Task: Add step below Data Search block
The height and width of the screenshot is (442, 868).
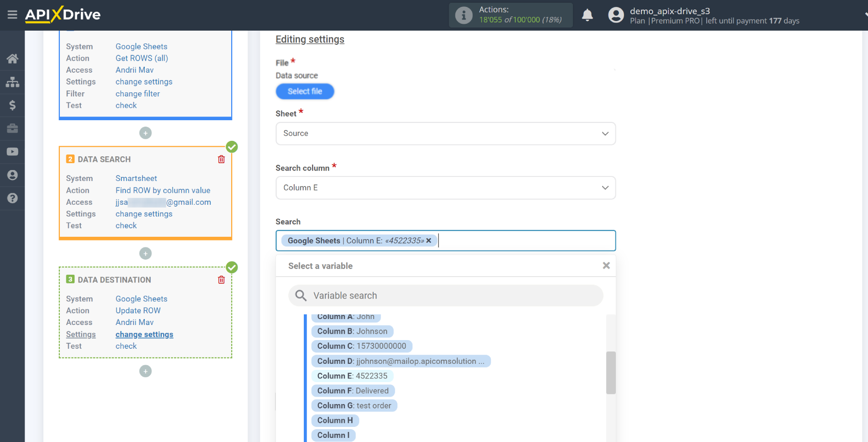Action: pyautogui.click(x=145, y=253)
